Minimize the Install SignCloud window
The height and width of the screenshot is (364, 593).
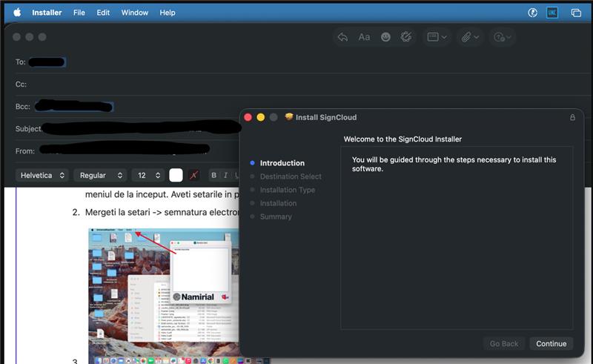pos(261,117)
